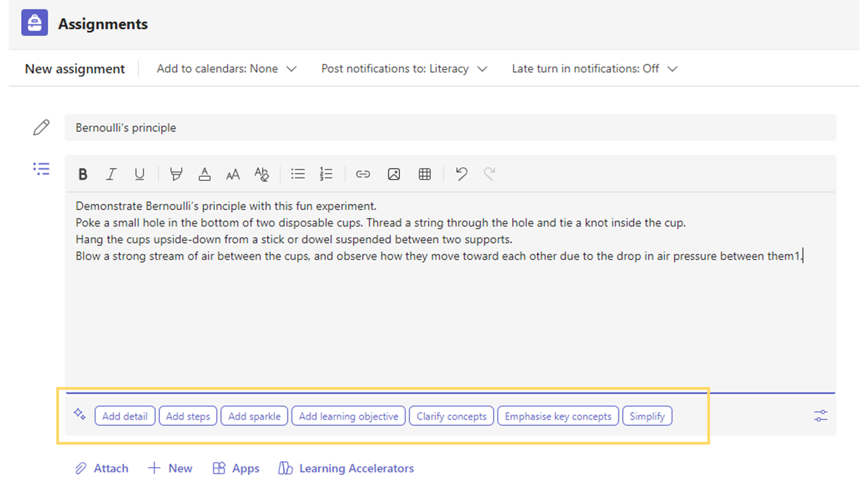This screenshot has height=488, width=868.
Task: Insert a numbered list
Action: point(326,174)
